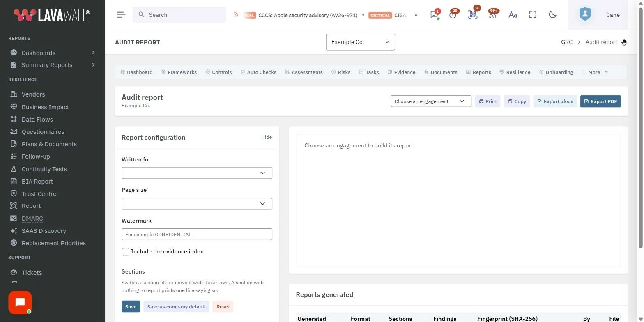Open the Onboarding tab

point(556,72)
